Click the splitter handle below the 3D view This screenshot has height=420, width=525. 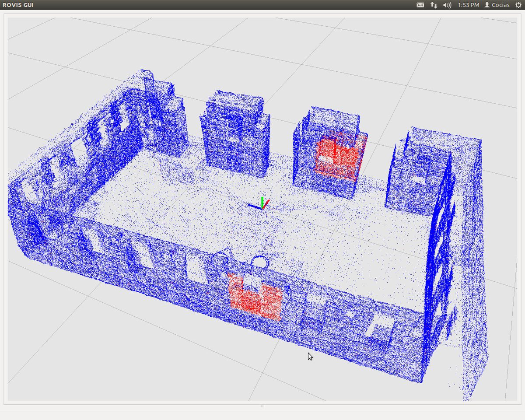pos(262,406)
